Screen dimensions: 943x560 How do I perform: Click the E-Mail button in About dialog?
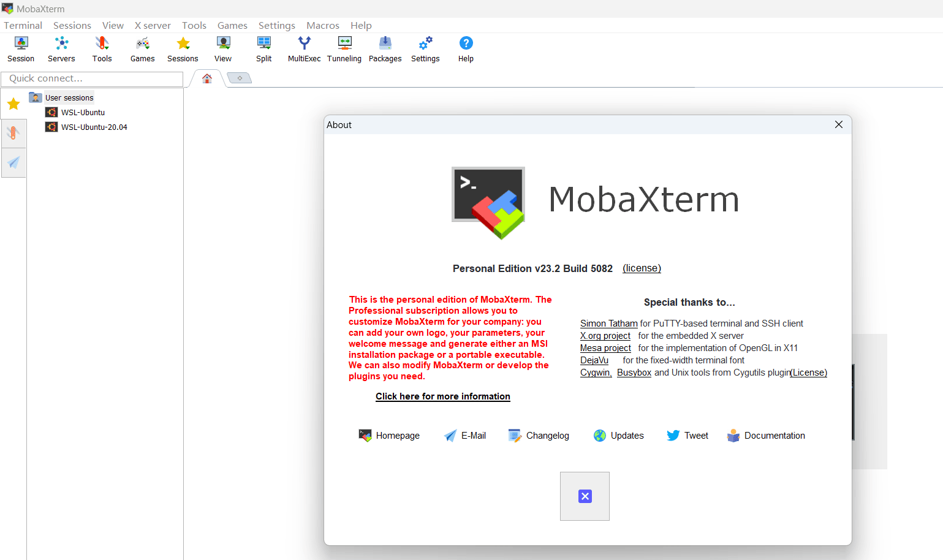[x=465, y=436]
